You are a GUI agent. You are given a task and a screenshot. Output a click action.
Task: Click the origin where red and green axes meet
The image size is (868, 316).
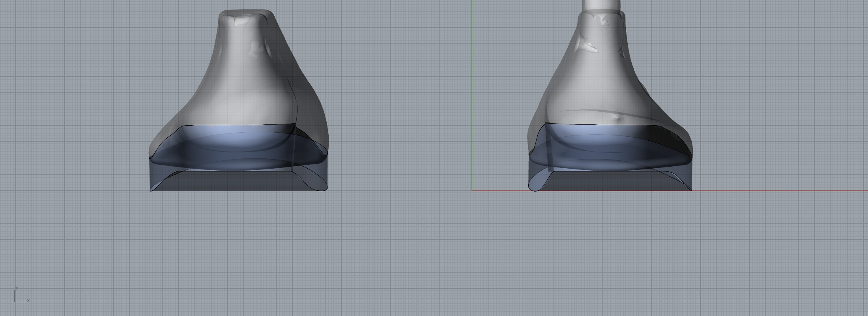472,191
